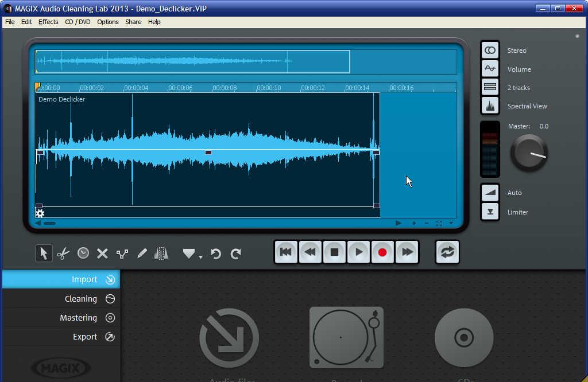Click the zoom-to-fit expand icon
Image resolution: width=588 pixels, height=382 pixels.
click(x=439, y=223)
